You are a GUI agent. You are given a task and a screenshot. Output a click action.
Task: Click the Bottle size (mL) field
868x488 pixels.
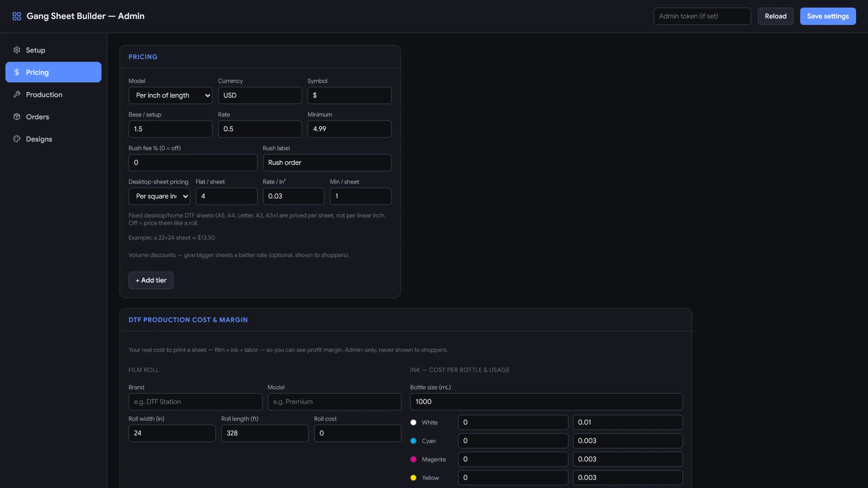pyautogui.click(x=546, y=402)
